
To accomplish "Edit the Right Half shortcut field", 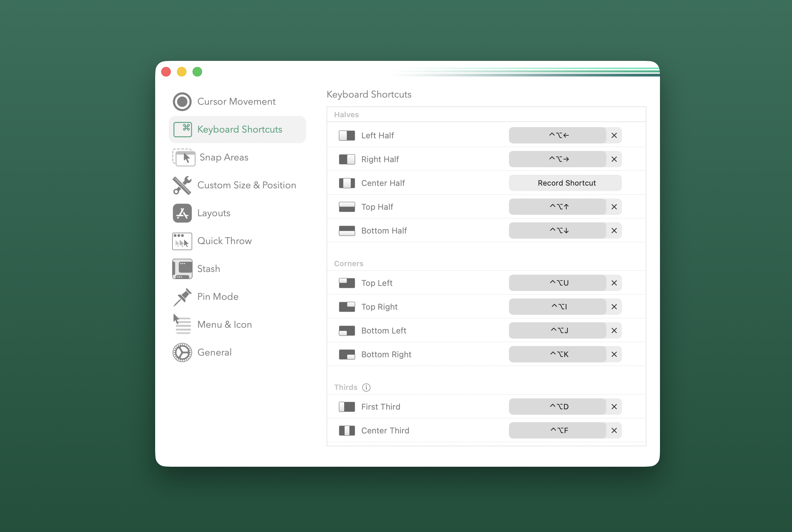I will click(557, 159).
